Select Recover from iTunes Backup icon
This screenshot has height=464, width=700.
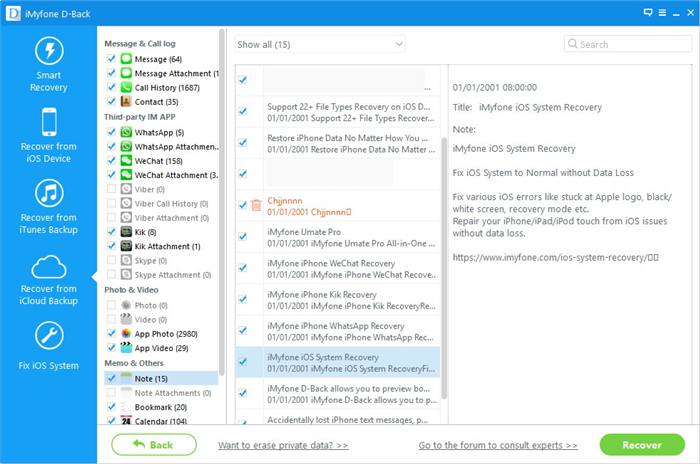49,193
